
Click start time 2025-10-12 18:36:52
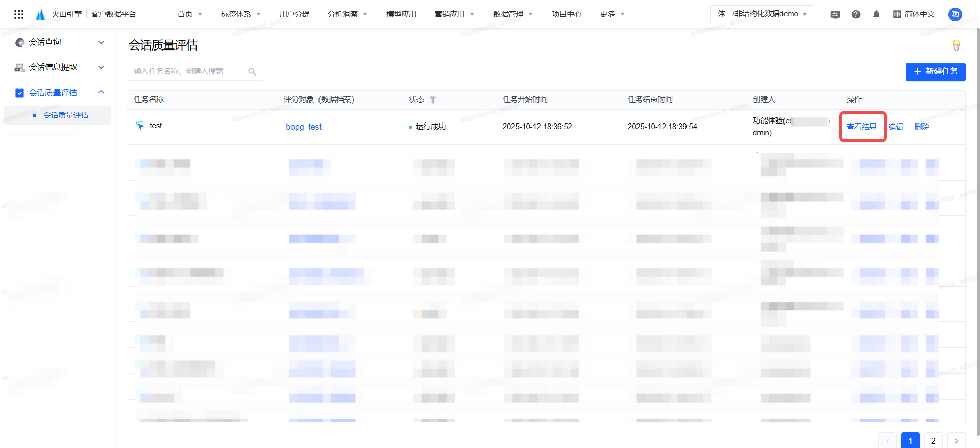coord(537,127)
